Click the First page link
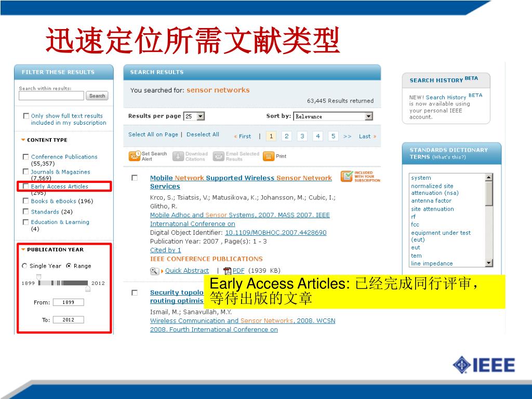Image resolution: width=532 pixels, height=399 pixels. 243,137
